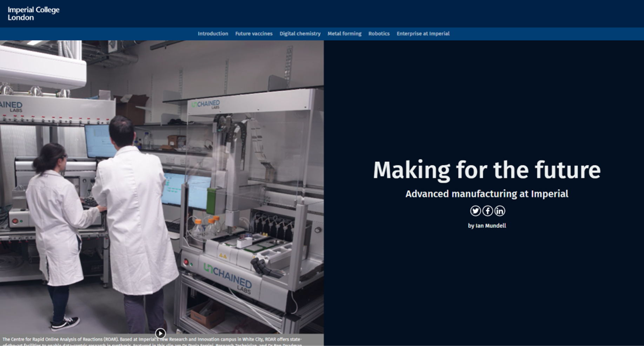Go to the Introduction section
Viewport: 644px width, 346px height.
click(x=213, y=34)
